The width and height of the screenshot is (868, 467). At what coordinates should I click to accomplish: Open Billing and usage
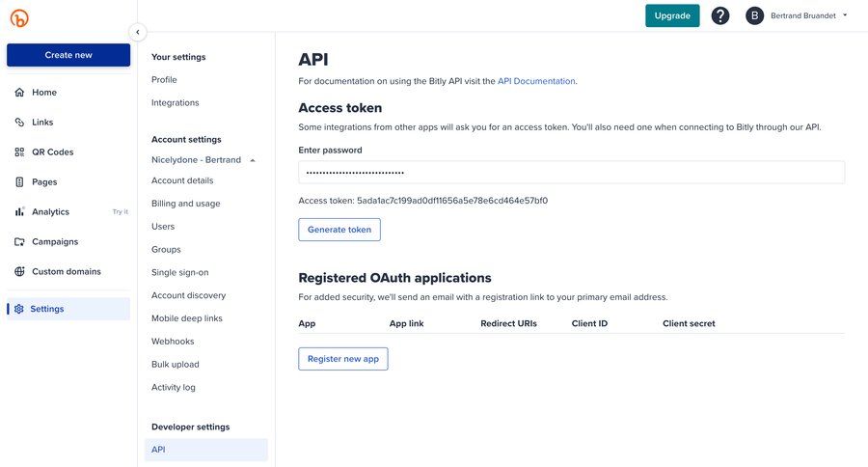(x=185, y=204)
